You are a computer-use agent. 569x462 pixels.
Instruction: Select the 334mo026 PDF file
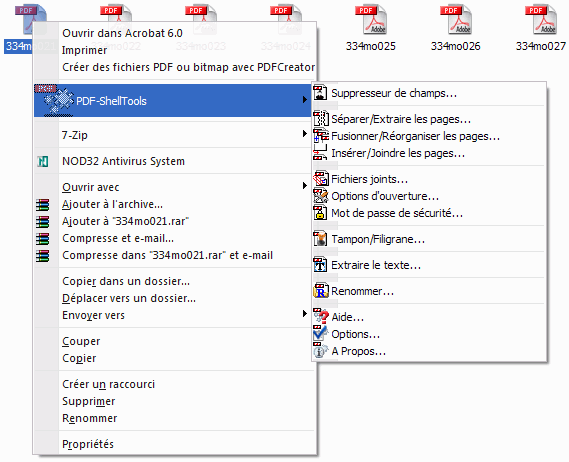click(x=455, y=28)
